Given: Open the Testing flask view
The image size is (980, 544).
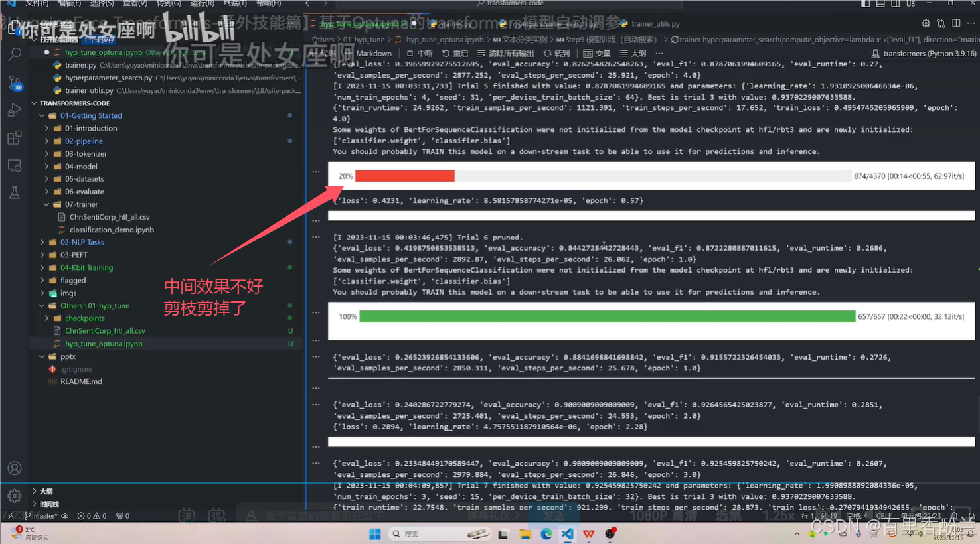Looking at the screenshot, I should pyautogui.click(x=15, y=193).
